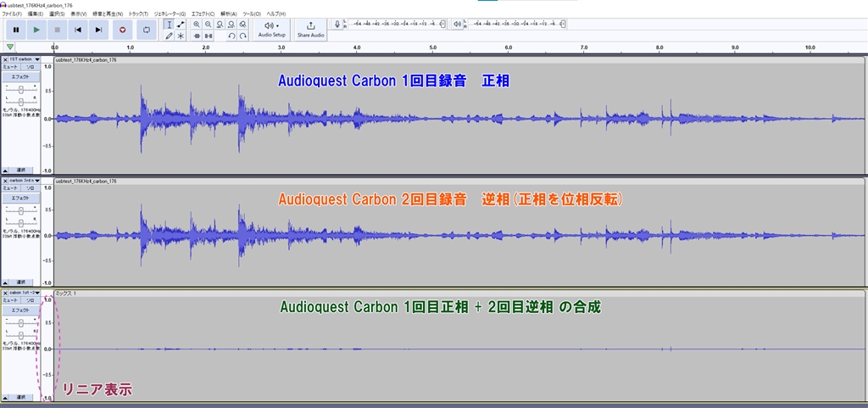Select the Draw pencil tool
Screen dimensions: 868x408
[169, 36]
